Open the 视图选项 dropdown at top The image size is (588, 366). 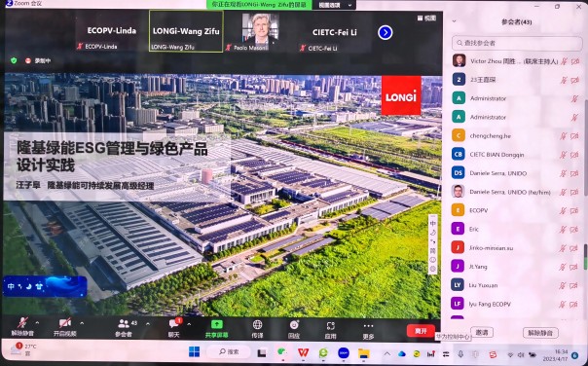(335, 5)
